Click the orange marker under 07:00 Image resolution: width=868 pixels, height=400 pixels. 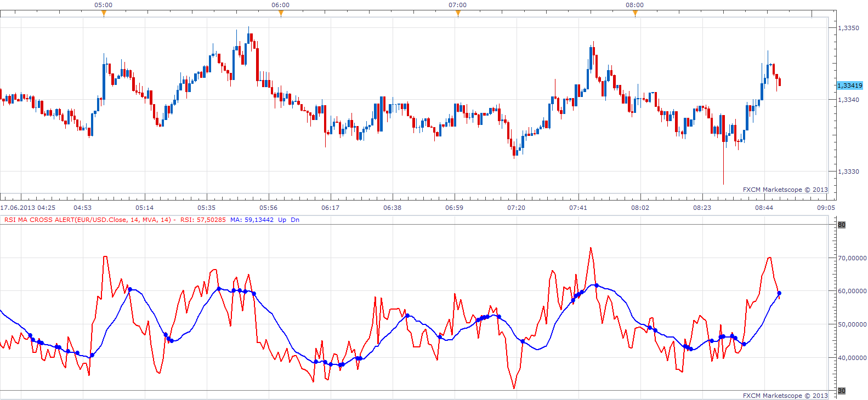458,14
